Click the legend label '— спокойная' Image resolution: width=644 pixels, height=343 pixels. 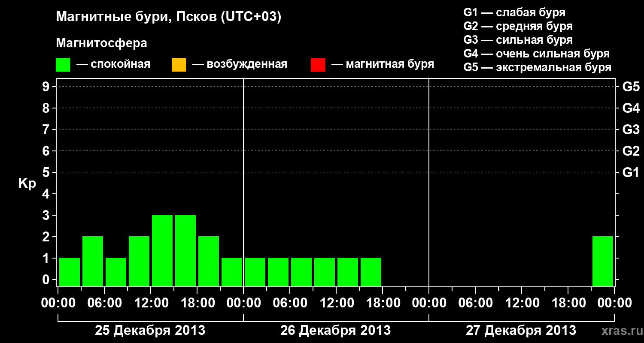pyautogui.click(x=113, y=65)
